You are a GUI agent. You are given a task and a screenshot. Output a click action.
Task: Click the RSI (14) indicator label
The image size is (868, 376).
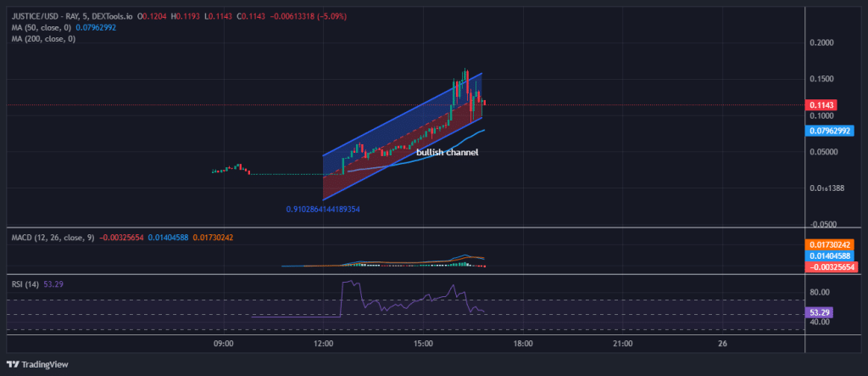click(26, 283)
